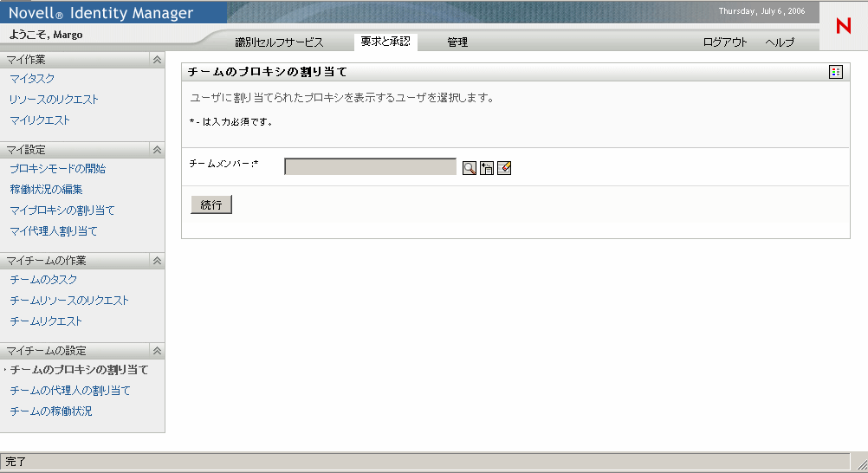The height and width of the screenshot is (473, 868).
Task: Click the マイ設定 section header text
Action: pyautogui.click(x=26, y=150)
